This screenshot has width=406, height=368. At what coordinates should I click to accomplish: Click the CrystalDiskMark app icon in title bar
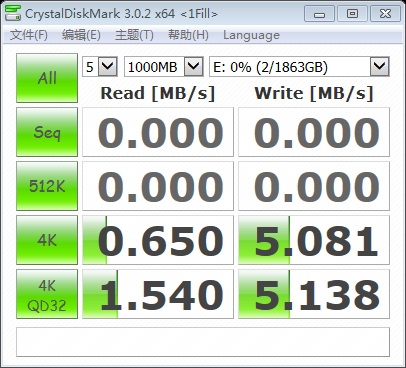coord(13,13)
